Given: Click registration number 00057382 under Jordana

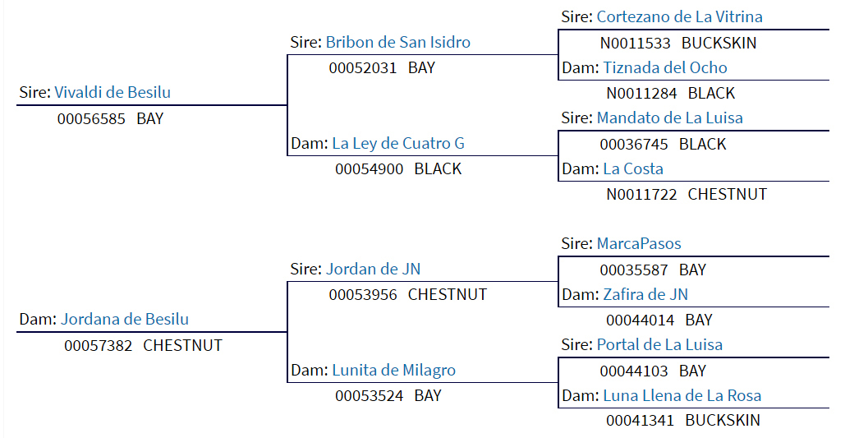Looking at the screenshot, I should [x=98, y=345].
